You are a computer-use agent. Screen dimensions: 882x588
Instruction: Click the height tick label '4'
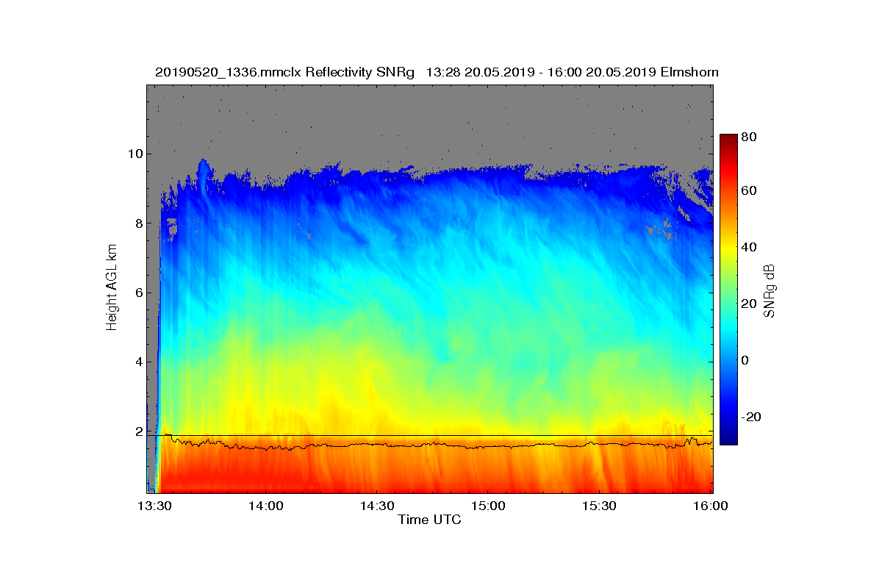139,362
